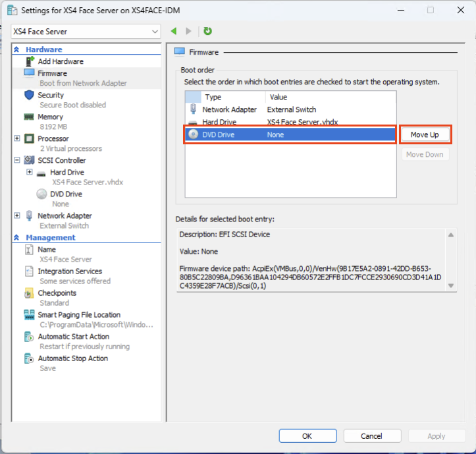This screenshot has height=454, width=476.
Task: Click the green back navigation arrow
Action: coord(174,31)
